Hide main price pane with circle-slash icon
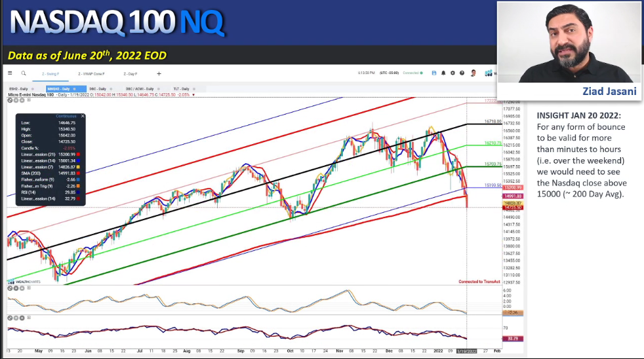 (10, 100)
